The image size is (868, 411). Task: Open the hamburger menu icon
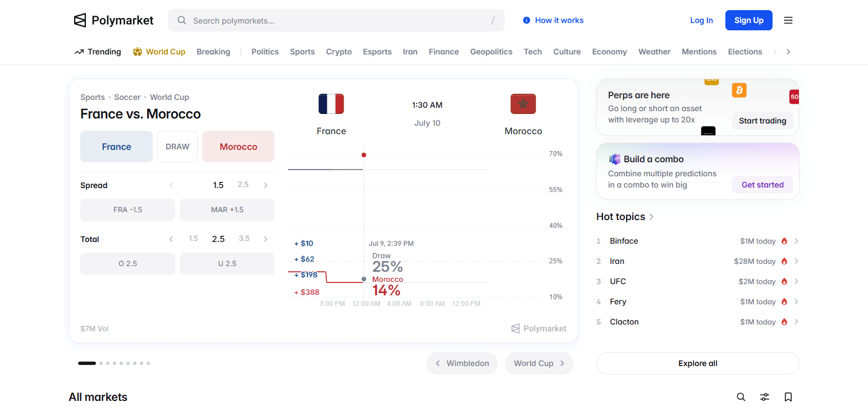[x=788, y=20]
